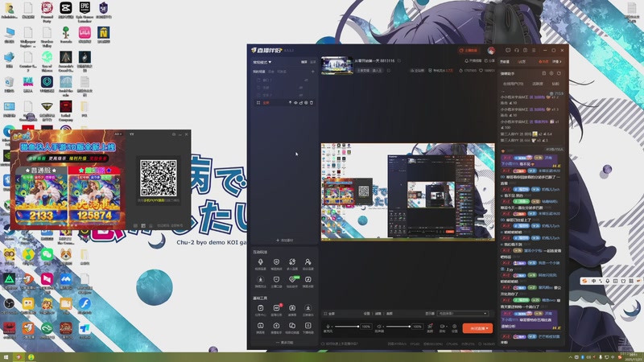Image resolution: width=644 pixels, height=362 pixels.
Task: Open the microphone co-stream icon in interactive tools
Action: (x=260, y=262)
